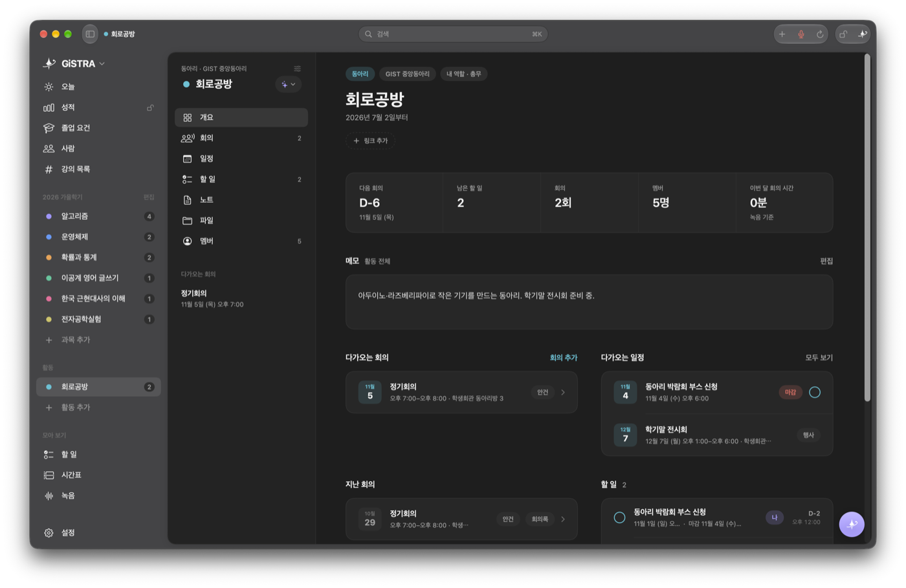Mark the 할 일 list's 동아리 박람회 task complete
The width and height of the screenshot is (906, 588).
tap(619, 517)
